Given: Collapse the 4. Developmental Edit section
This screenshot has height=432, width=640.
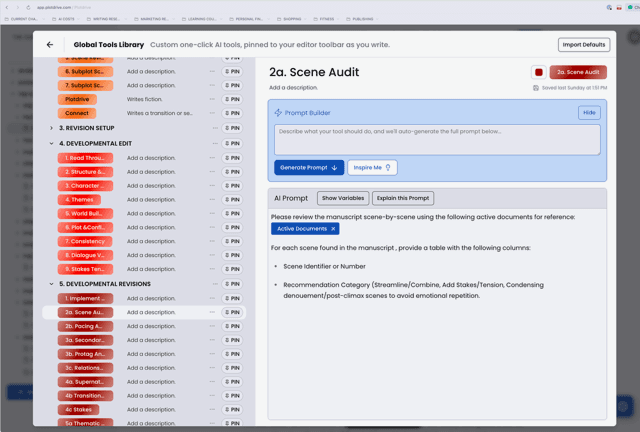Looking at the screenshot, I should click(x=52, y=143).
